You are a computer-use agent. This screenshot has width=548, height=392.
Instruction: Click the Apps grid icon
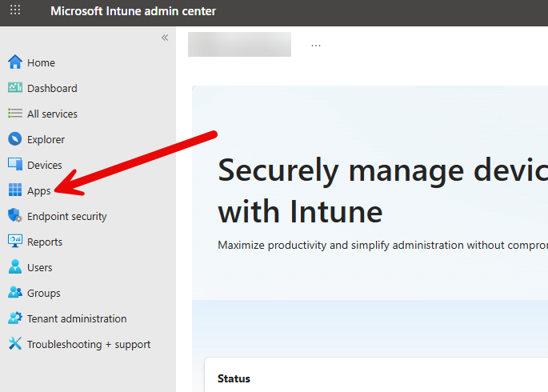click(14, 190)
